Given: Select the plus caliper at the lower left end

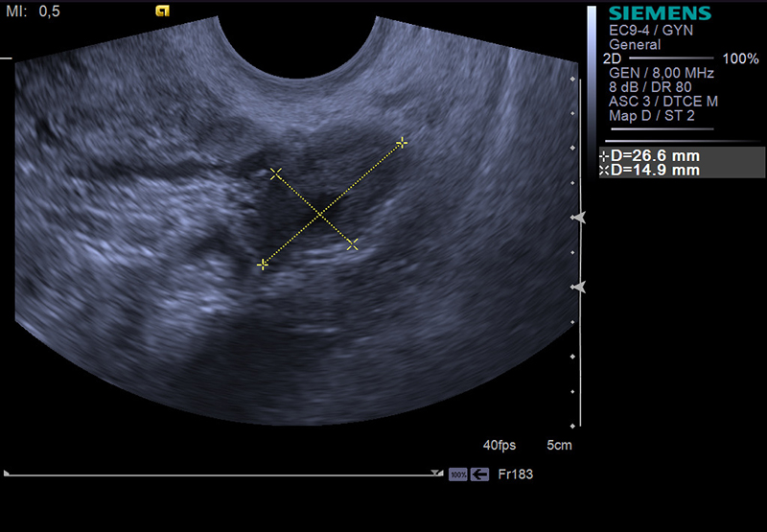Looking at the screenshot, I should tap(263, 265).
